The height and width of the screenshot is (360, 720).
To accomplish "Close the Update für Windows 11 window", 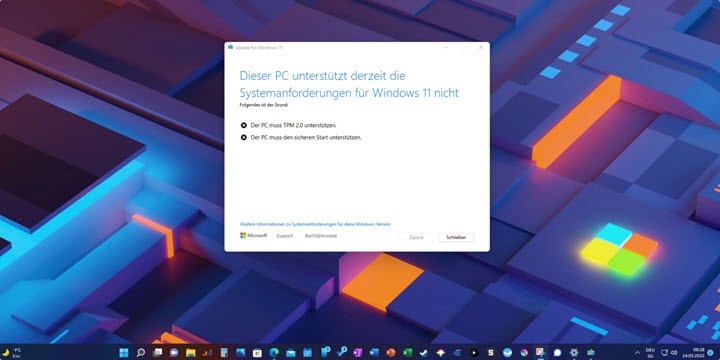I will coord(481,47).
